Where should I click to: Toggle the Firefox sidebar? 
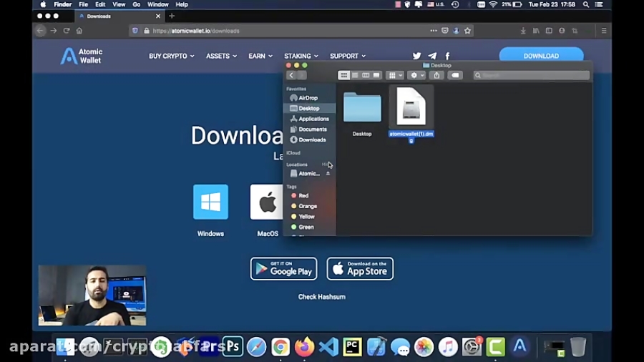click(549, 31)
